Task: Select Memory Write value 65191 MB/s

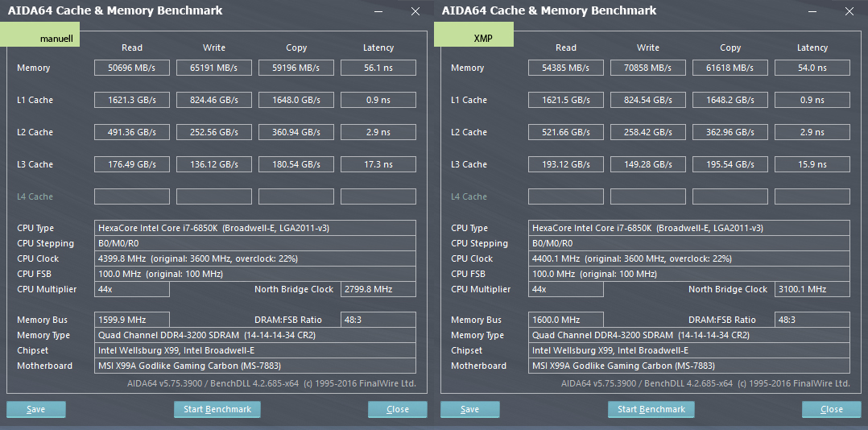Action: 213,68
